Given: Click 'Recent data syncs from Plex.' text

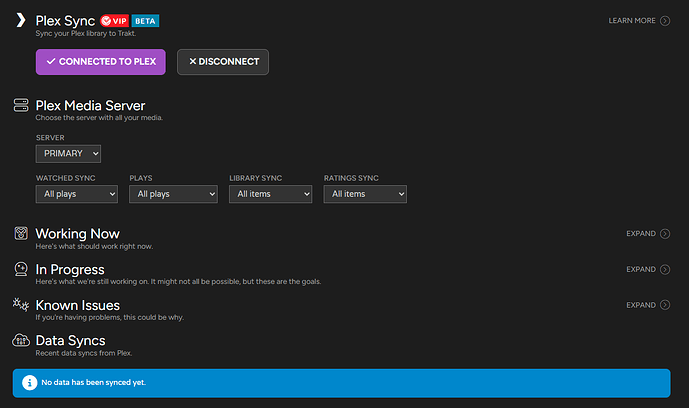Looking at the screenshot, I should click(83, 353).
